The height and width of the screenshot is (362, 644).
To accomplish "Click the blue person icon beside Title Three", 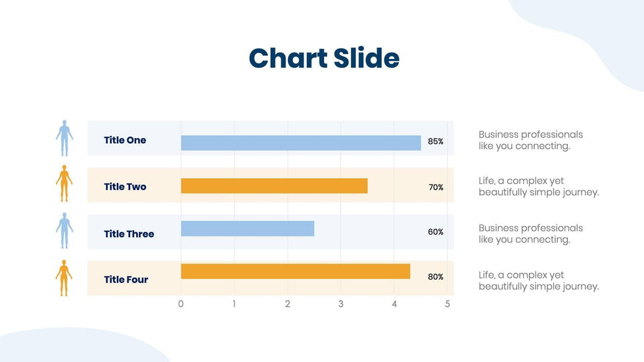I will 64,231.
